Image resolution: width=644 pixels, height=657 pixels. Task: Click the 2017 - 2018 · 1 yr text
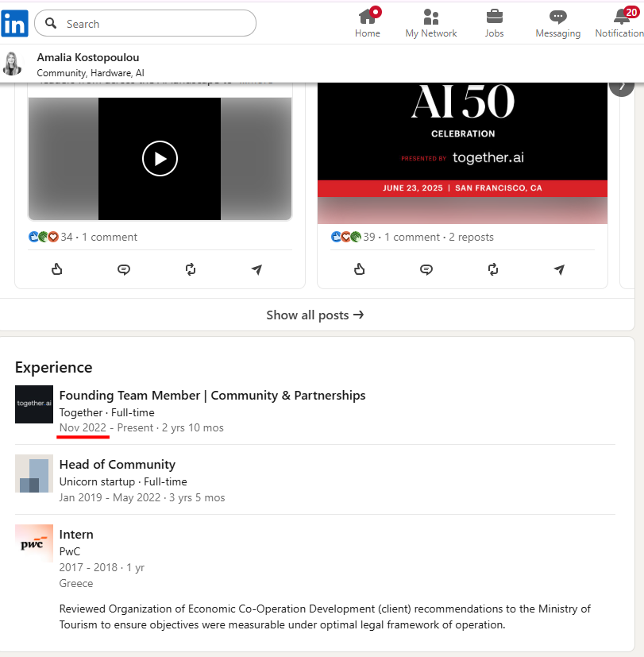pos(102,568)
